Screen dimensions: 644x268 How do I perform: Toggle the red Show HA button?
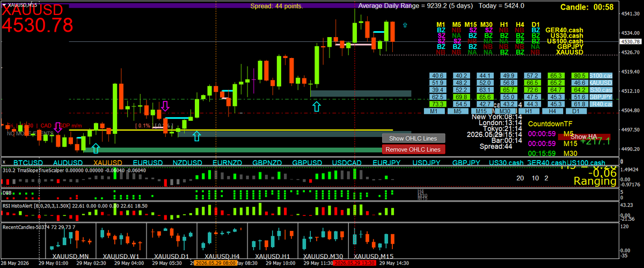tap(583, 137)
